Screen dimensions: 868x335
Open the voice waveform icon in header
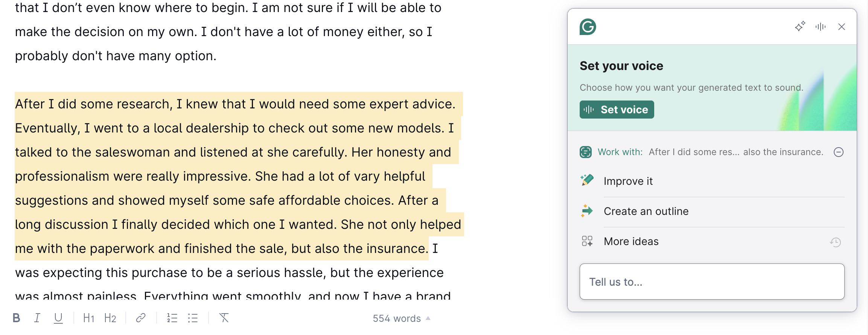tap(821, 27)
